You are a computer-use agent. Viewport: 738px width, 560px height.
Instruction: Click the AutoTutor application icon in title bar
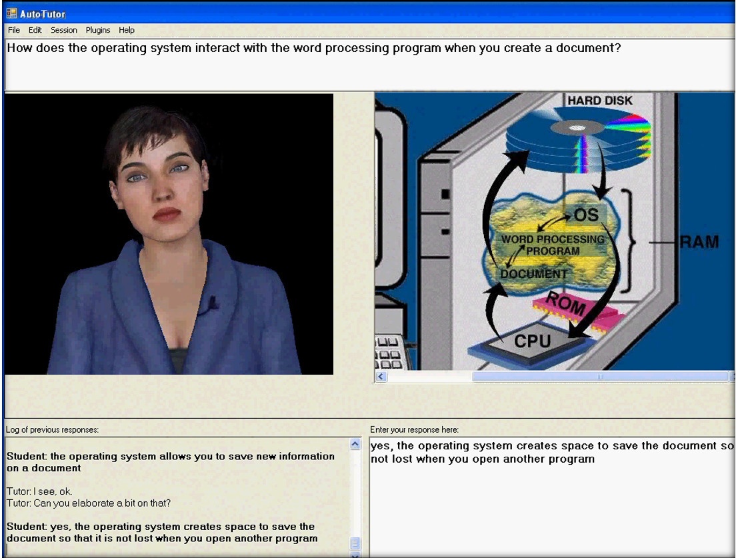point(11,13)
